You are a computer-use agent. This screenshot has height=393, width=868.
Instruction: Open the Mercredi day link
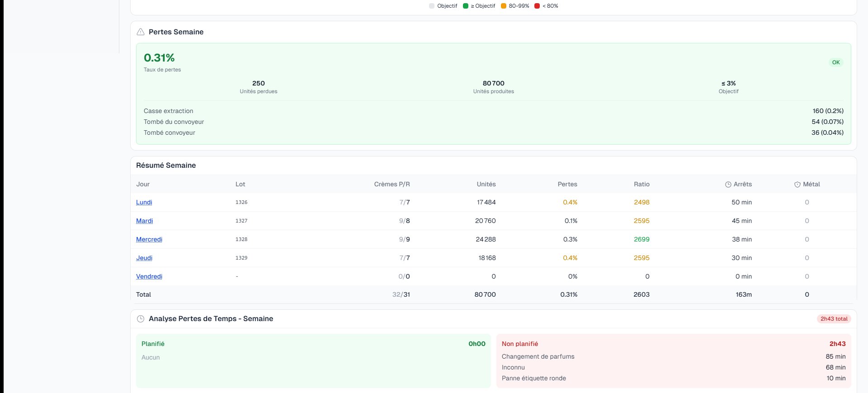149,239
